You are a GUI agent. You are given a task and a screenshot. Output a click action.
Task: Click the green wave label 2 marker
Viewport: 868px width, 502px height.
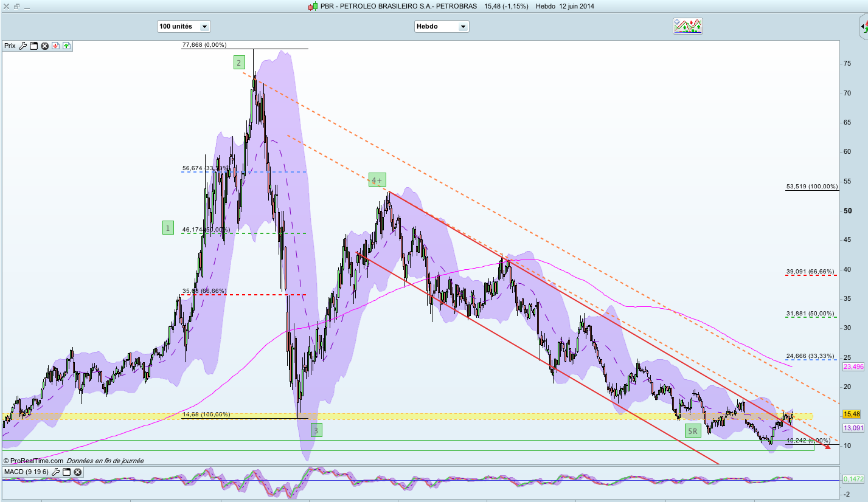pos(239,62)
